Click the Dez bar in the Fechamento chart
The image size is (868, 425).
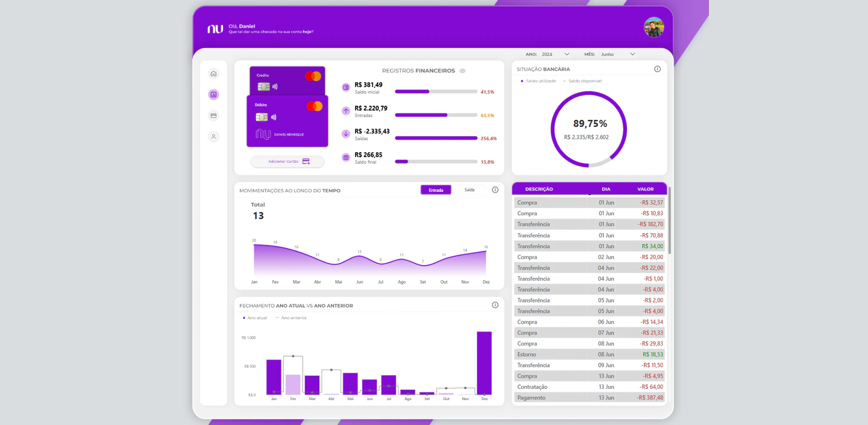[484, 363]
